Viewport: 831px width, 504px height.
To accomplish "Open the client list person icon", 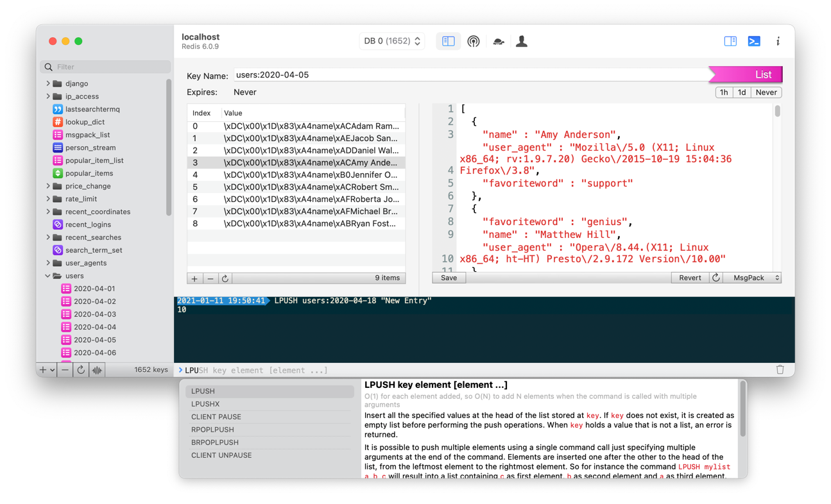I will pos(522,42).
